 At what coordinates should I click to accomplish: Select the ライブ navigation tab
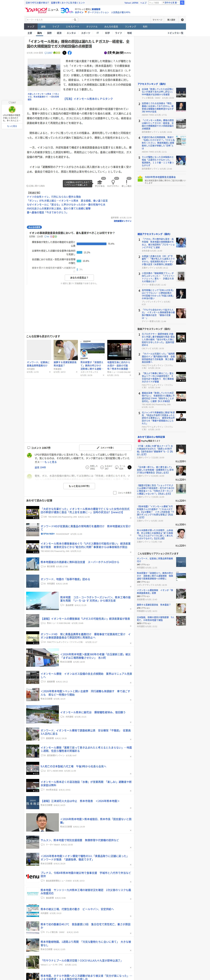(x=56, y=27)
